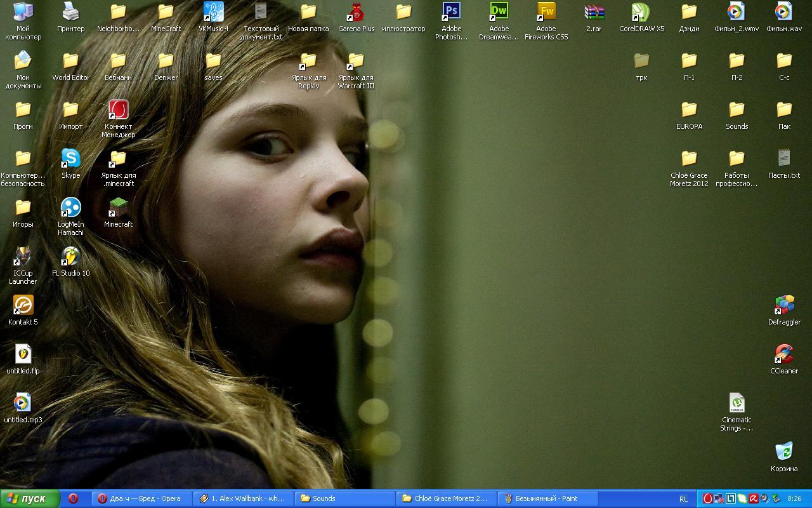Screen dimensions: 812x508
Task: Click the system tray clock
Action: click(793, 498)
